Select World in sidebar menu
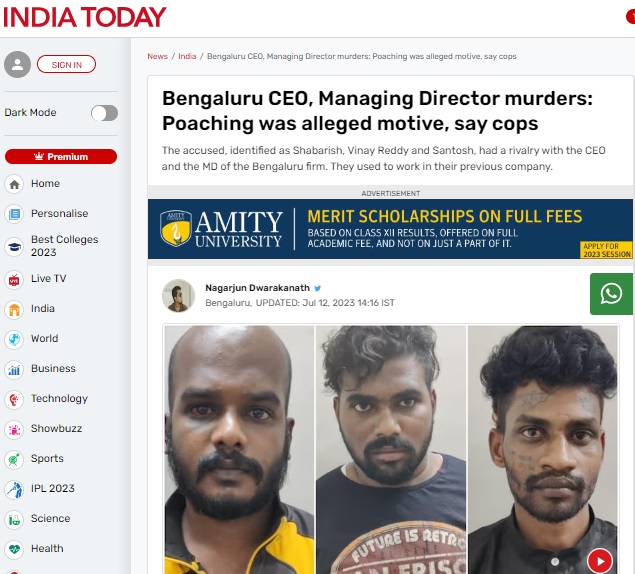Viewport: 635px width, 574px height. [x=45, y=339]
